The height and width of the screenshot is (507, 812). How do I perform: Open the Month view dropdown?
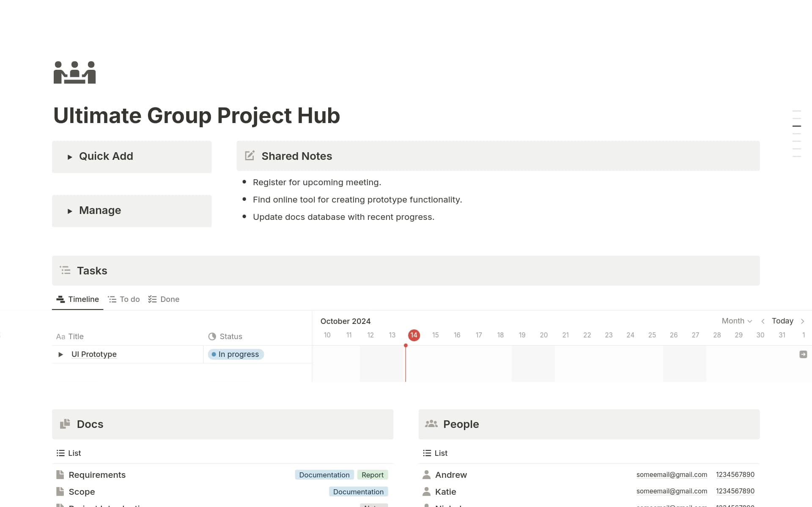tap(736, 321)
